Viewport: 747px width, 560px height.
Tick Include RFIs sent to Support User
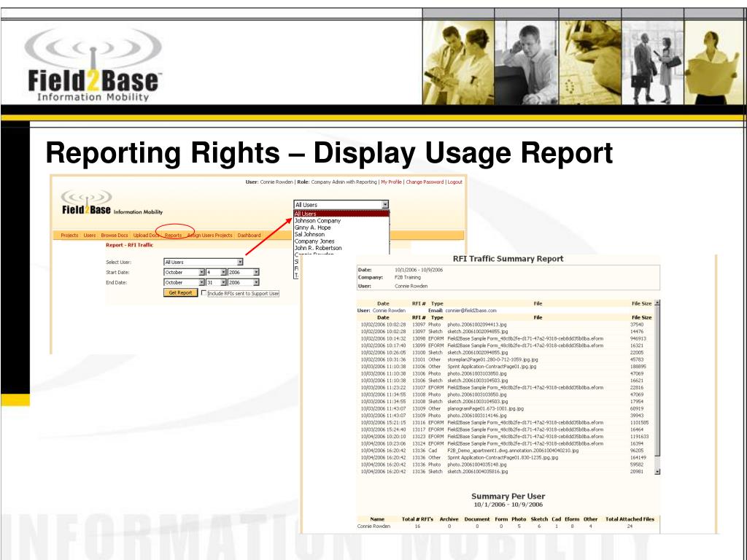tap(204, 293)
